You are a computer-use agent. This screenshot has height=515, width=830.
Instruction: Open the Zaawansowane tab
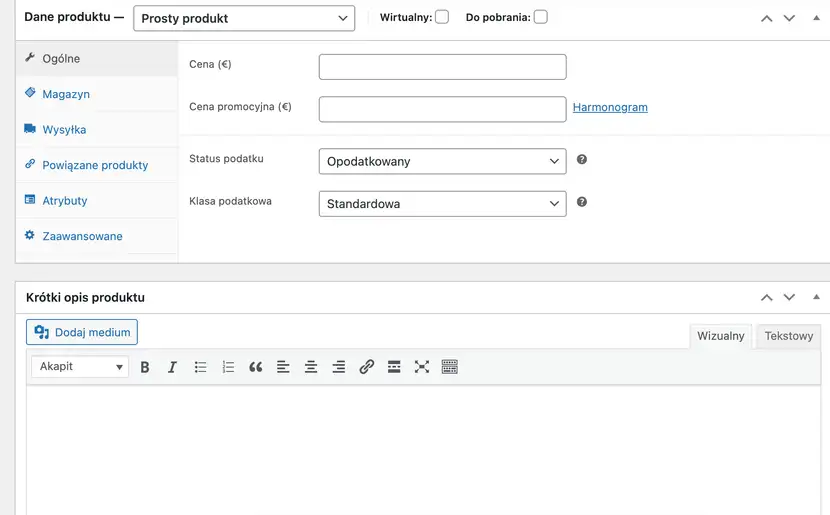pyautogui.click(x=83, y=236)
